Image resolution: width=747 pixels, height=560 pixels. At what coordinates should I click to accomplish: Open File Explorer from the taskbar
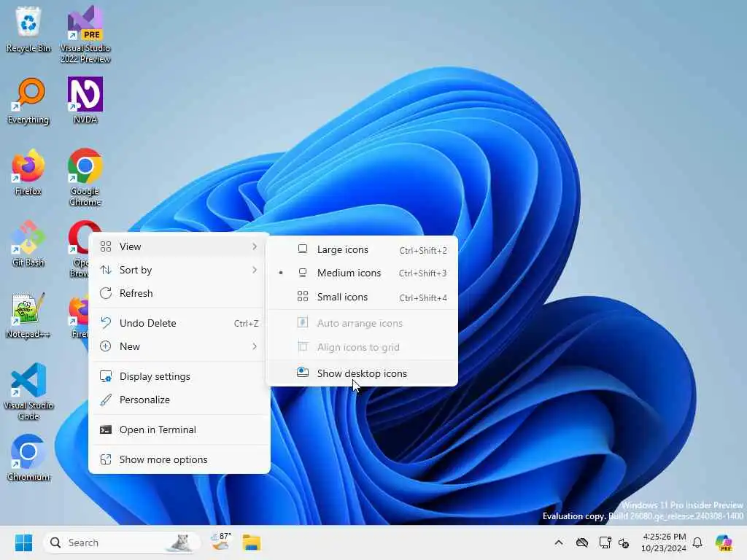click(251, 542)
